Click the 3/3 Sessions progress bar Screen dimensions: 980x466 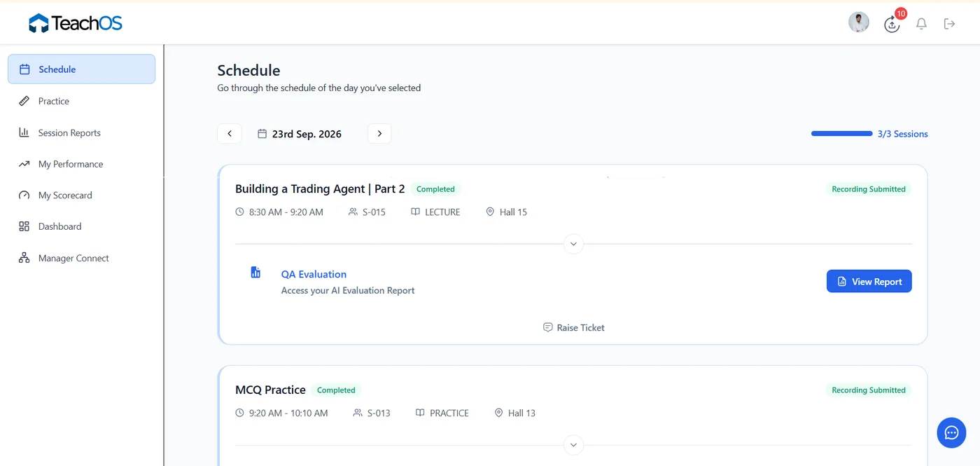(x=842, y=134)
